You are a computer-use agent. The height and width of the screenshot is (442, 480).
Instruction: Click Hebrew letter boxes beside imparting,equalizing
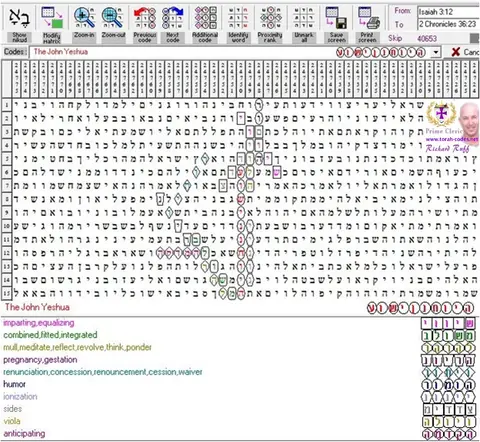(x=448, y=323)
